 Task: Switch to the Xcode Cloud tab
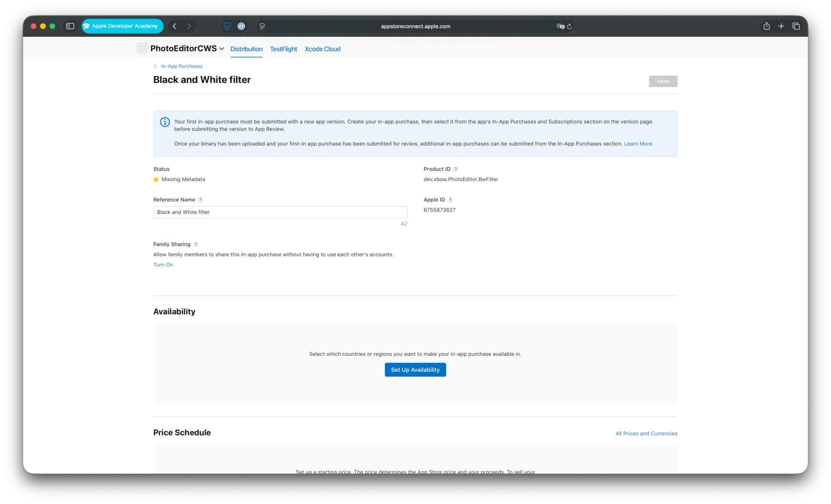[x=322, y=49]
